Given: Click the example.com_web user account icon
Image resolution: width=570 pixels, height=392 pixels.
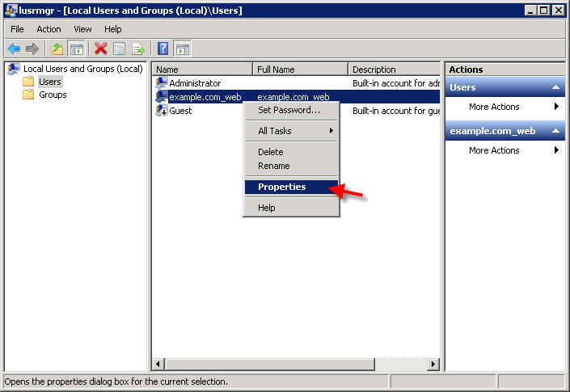Looking at the screenshot, I should 162,97.
